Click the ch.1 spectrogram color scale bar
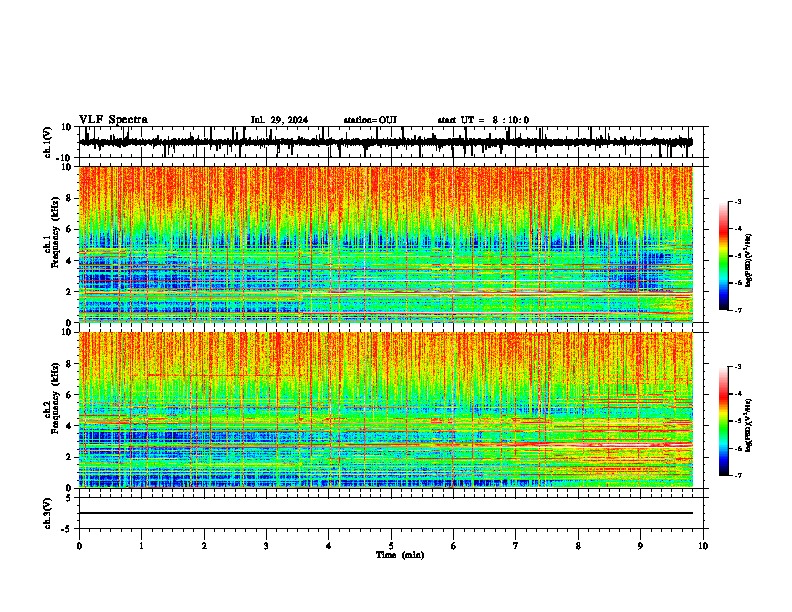This screenshot has height=612, width=792. click(723, 256)
